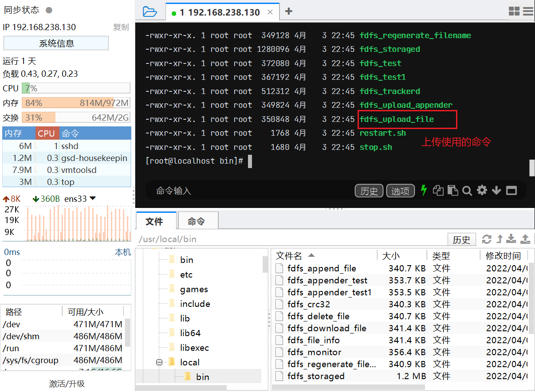Click the folder tree vertical scrollbar
535x392 pixels.
click(x=265, y=264)
